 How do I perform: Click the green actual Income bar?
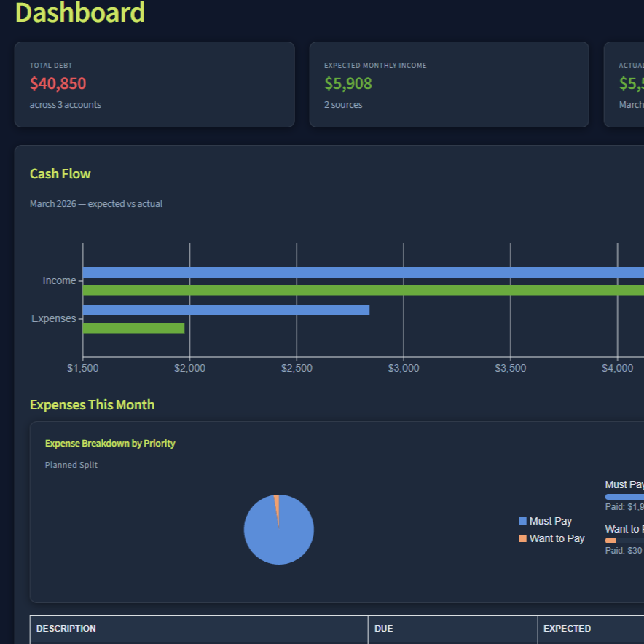coord(363,290)
